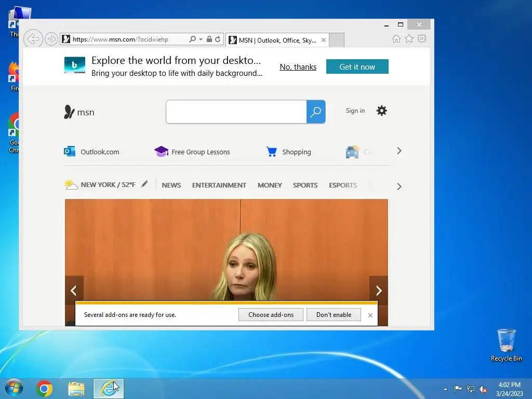Open the SPORTS category
This screenshot has width=532, height=399.
pyautogui.click(x=305, y=185)
